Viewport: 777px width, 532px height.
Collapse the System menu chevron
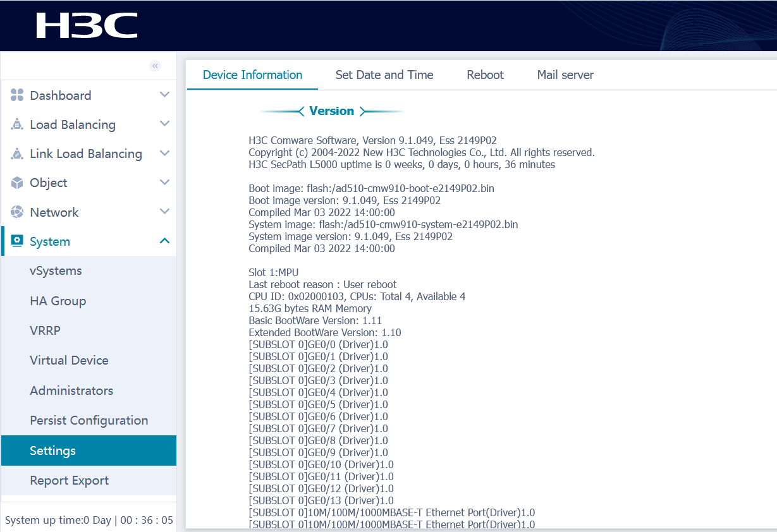click(x=164, y=241)
